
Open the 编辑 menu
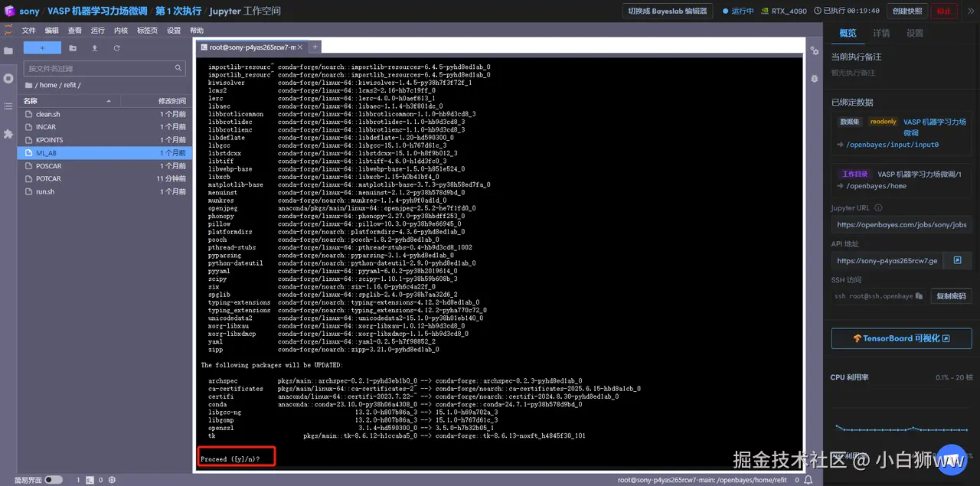click(x=51, y=31)
